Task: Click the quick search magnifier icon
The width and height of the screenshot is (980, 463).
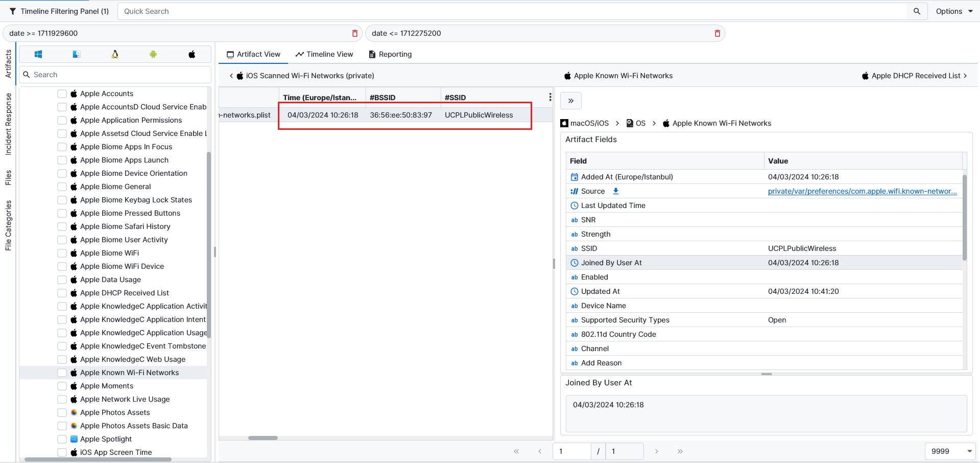Action: coord(917,11)
